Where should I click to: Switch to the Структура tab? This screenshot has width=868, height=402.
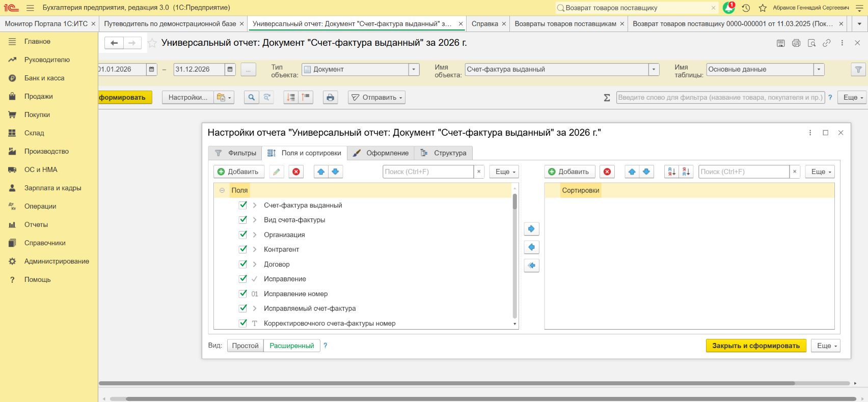tap(444, 153)
